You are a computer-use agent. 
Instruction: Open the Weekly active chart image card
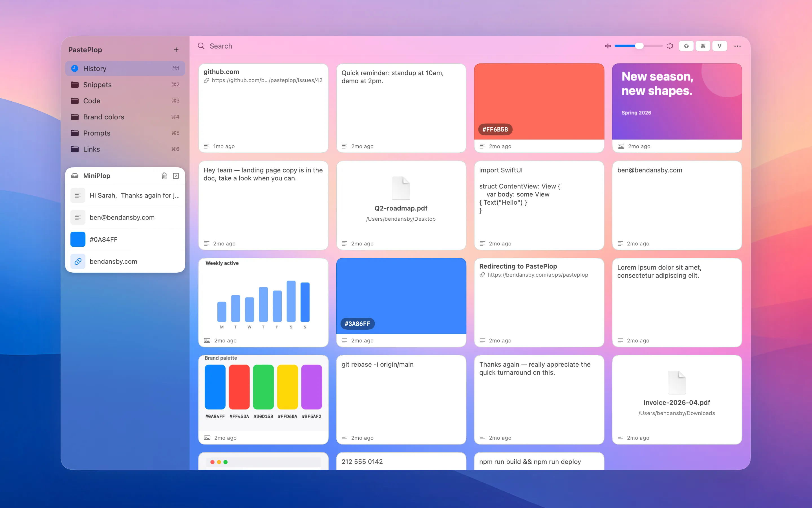point(263,302)
